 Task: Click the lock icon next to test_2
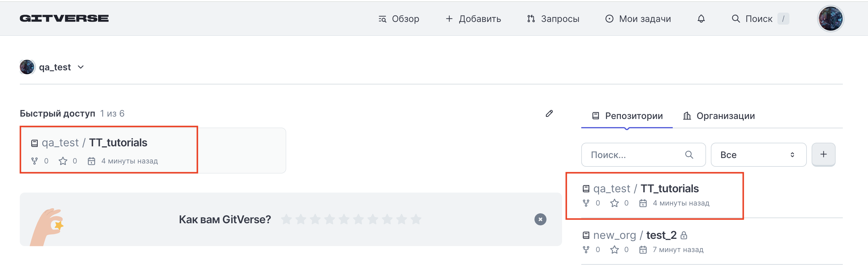tap(683, 235)
